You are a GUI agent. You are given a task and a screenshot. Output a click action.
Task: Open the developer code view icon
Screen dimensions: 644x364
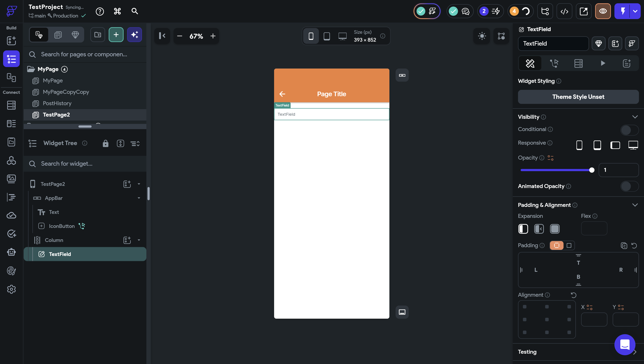(564, 11)
